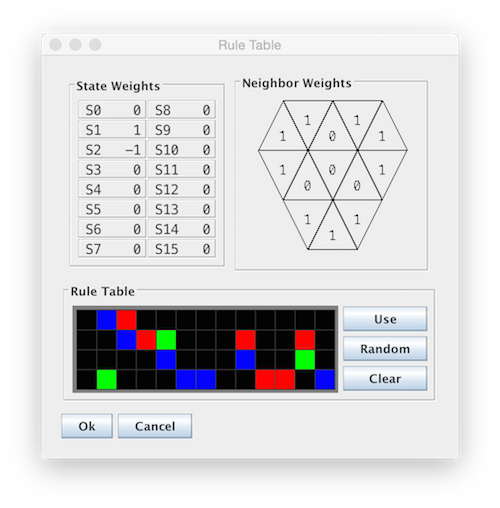Cancel the Rule Table dialog
Viewport: 500px width, 508px height.
tap(155, 426)
